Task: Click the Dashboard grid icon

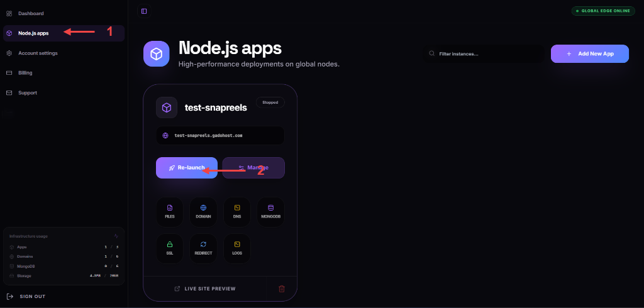Action: 9,14
